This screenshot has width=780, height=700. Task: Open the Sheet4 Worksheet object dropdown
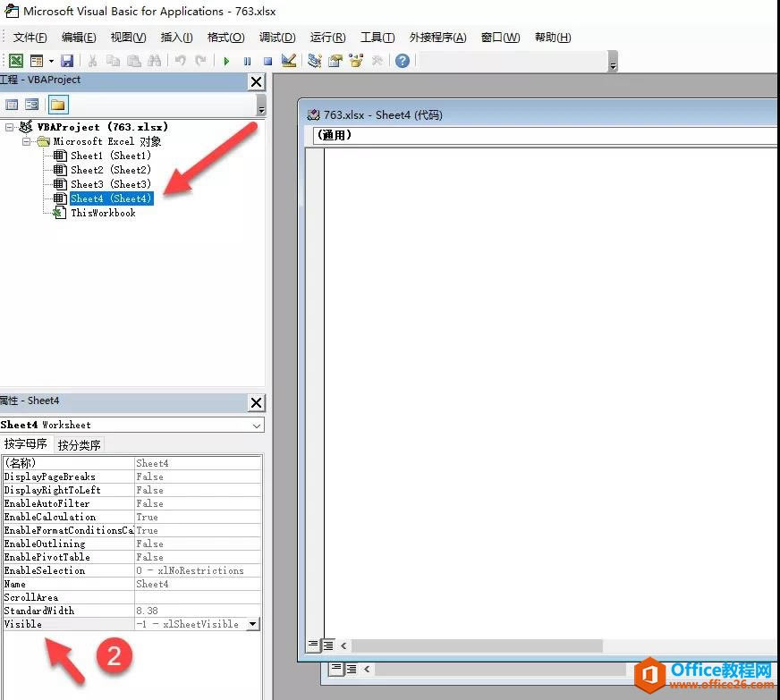point(256,426)
